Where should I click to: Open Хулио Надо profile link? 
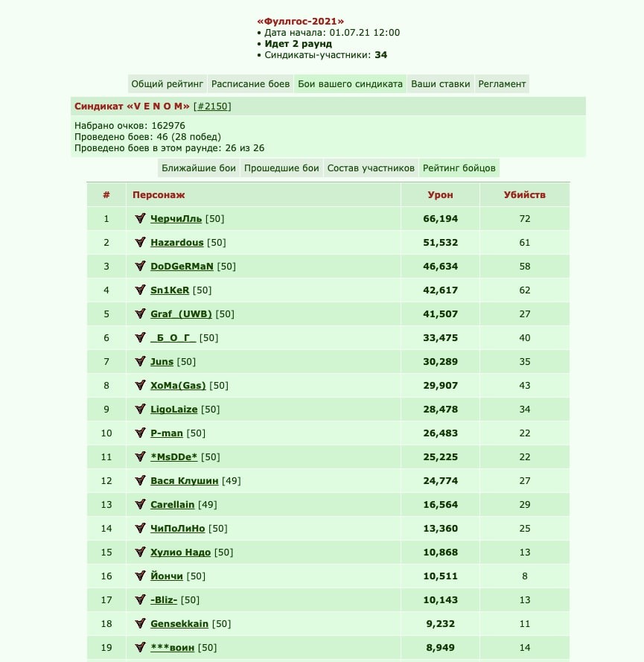pos(181,553)
